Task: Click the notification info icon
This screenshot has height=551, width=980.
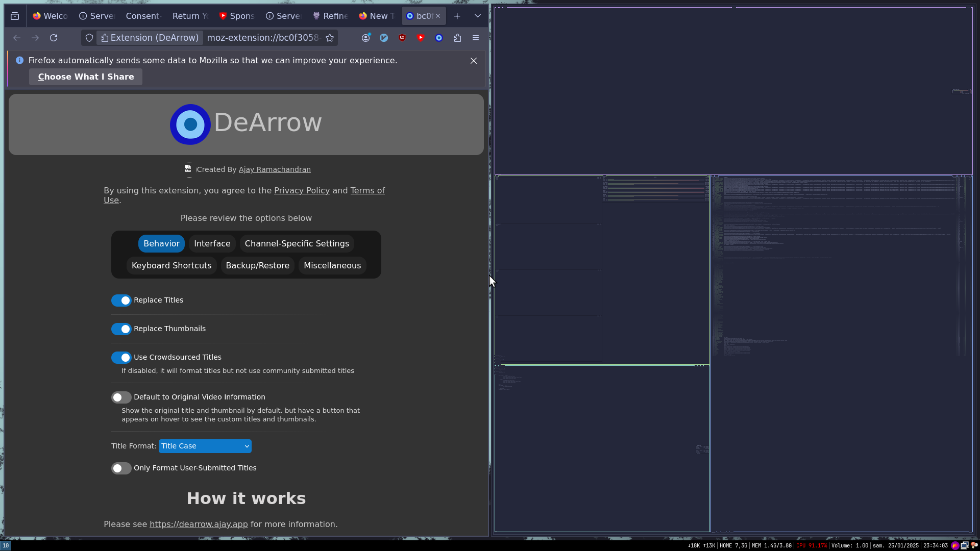Action: (19, 60)
